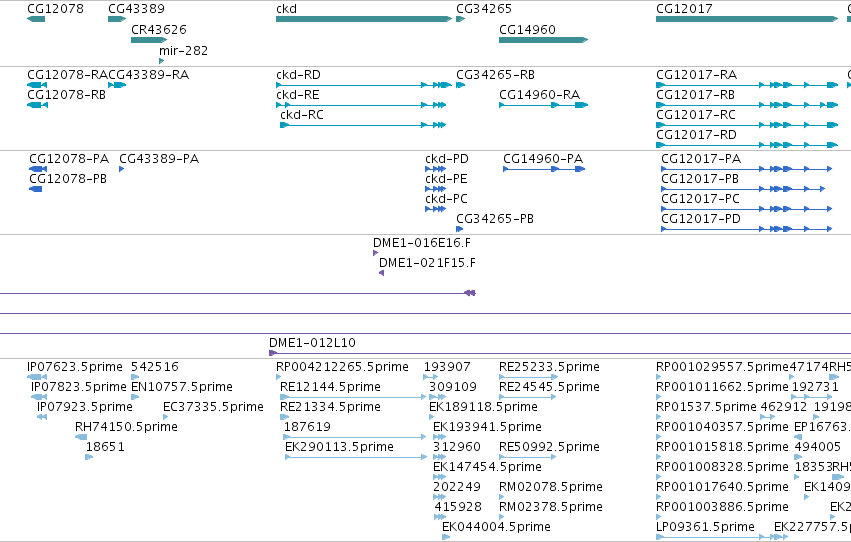851x542 pixels.
Task: Click the IP07623.5prime EST glyph
Action: tap(36, 377)
